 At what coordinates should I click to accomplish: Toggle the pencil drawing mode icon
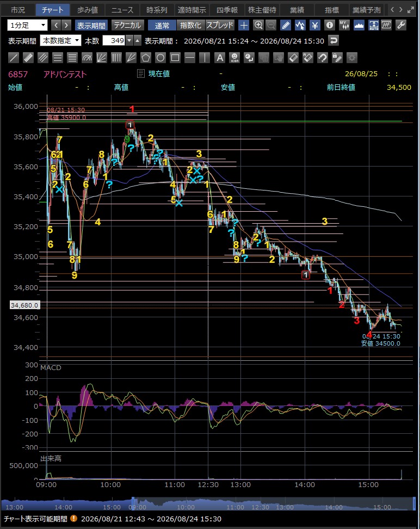click(286, 25)
